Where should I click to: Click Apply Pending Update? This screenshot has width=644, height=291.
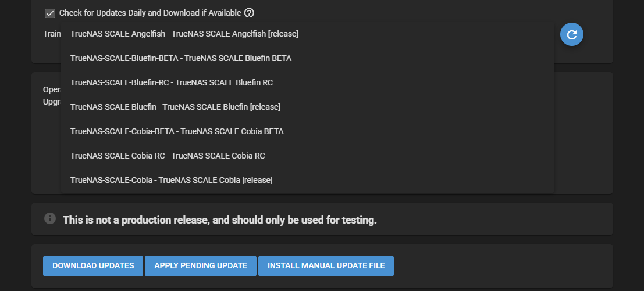(x=201, y=266)
